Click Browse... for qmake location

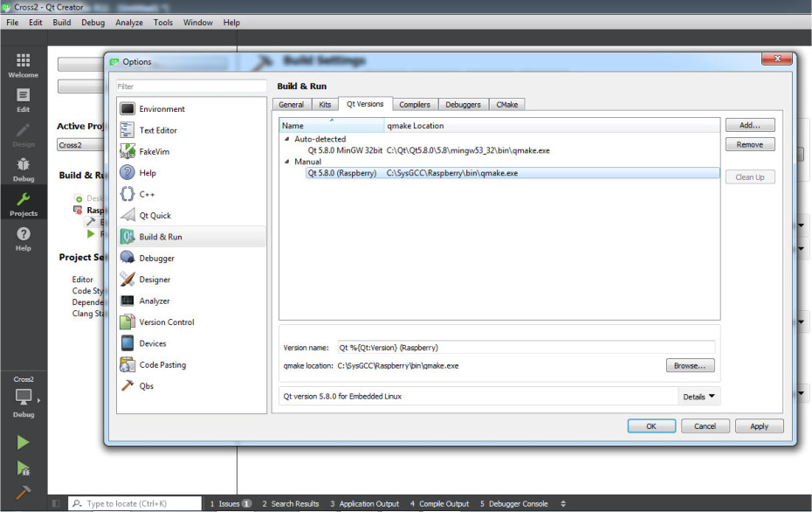(690, 366)
